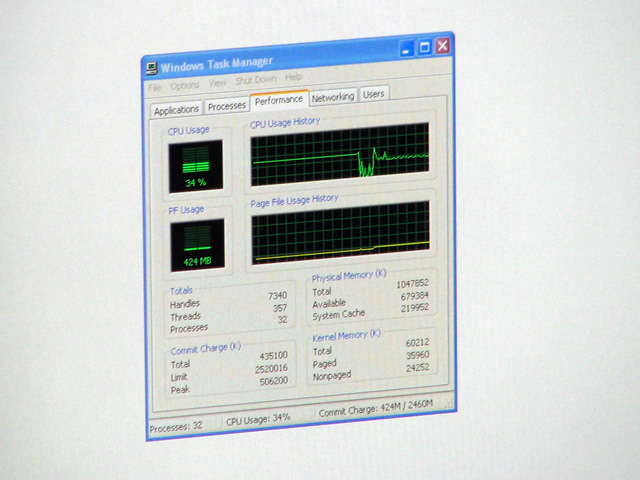
Task: Open the View menu
Action: [217, 83]
